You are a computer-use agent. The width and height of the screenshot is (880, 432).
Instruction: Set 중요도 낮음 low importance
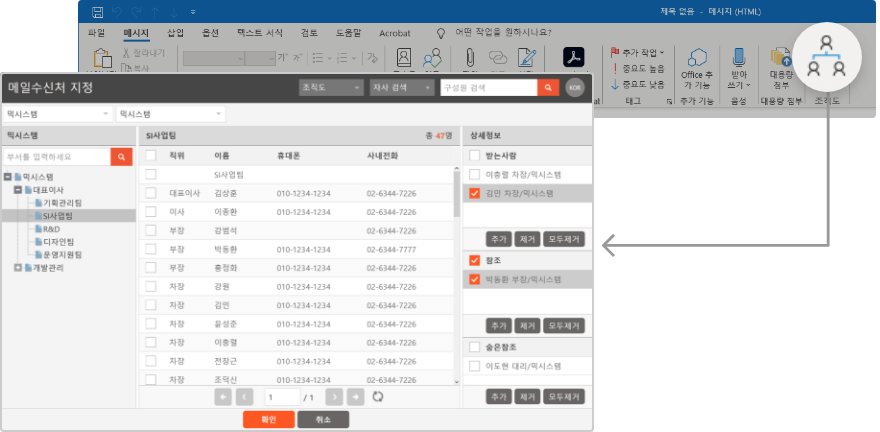(639, 85)
